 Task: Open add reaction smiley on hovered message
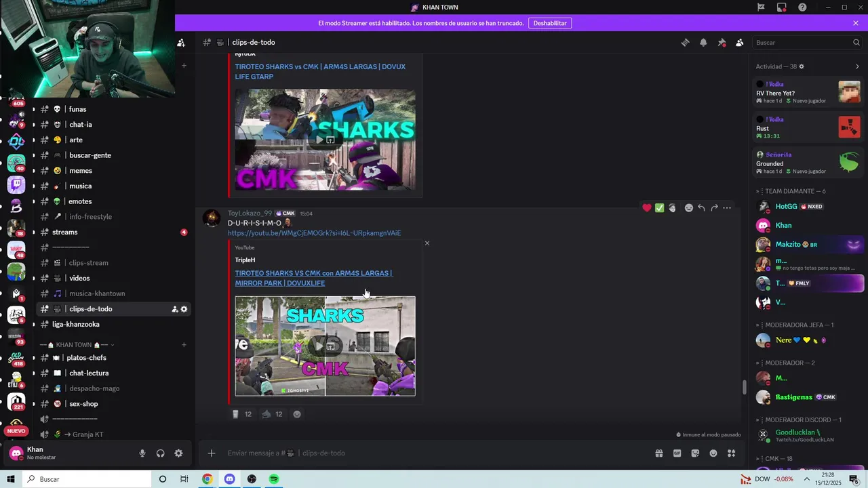[688, 207]
